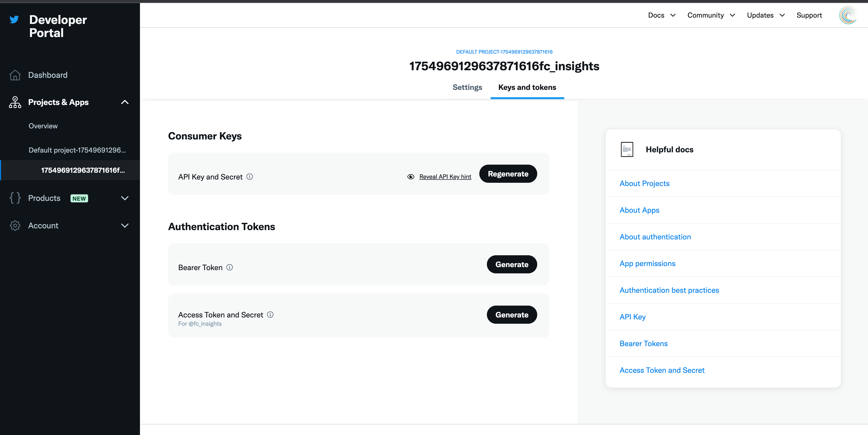The image size is (868, 435).
Task: Open Overview under Projects & Apps
Action: tap(43, 126)
